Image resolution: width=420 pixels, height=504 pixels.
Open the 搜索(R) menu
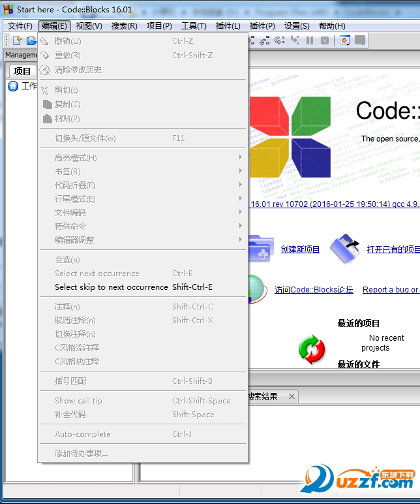[125, 26]
